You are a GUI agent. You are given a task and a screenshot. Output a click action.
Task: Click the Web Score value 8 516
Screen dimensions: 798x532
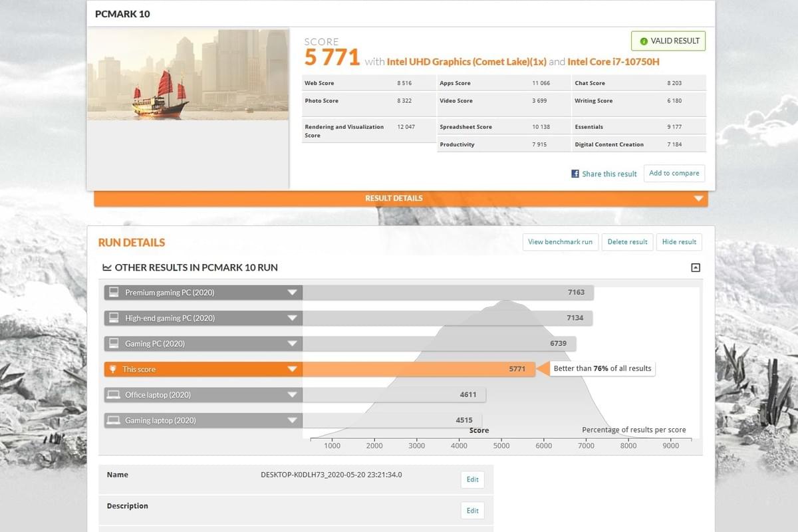click(x=404, y=83)
